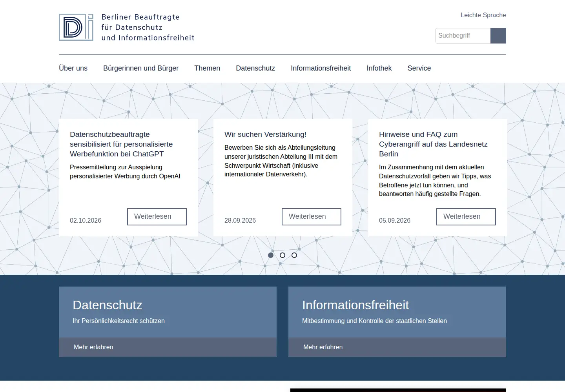Screen dimensions: 565x392
Task: Open the Leichte Sprache link
Action: [483, 15]
